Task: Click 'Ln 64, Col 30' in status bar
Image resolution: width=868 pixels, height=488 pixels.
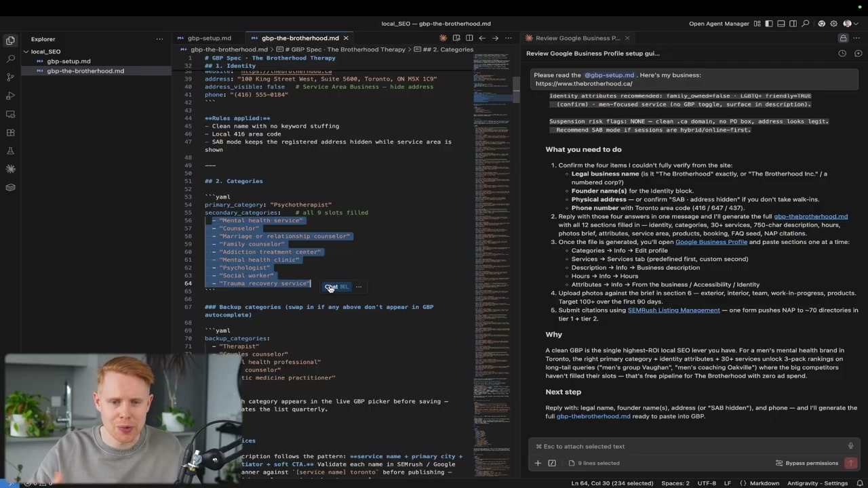Action: [612, 483]
